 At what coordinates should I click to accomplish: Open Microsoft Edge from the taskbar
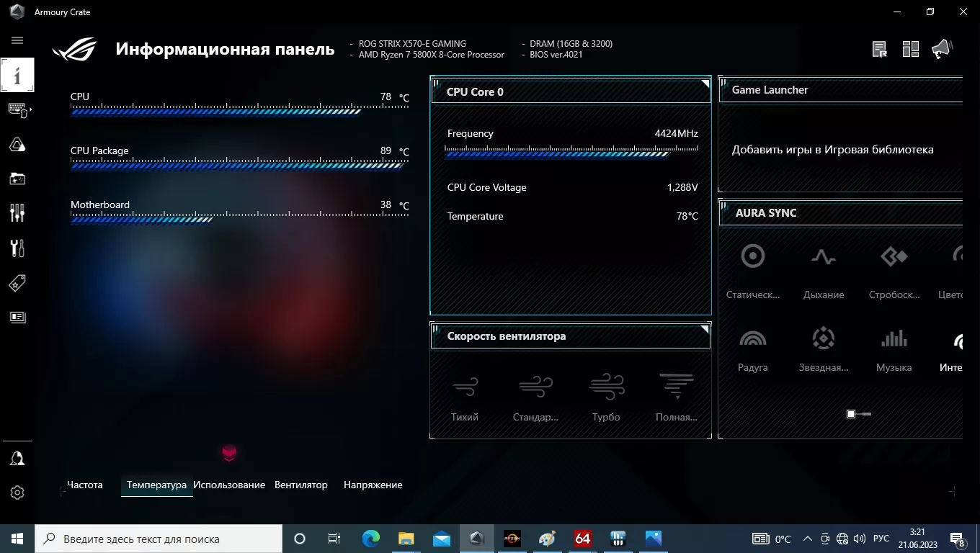click(x=371, y=539)
